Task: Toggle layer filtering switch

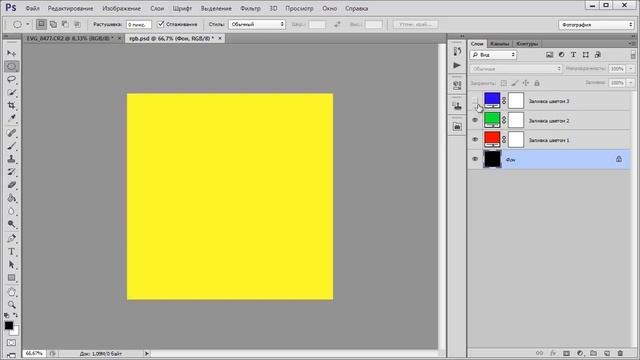Action: (x=633, y=55)
